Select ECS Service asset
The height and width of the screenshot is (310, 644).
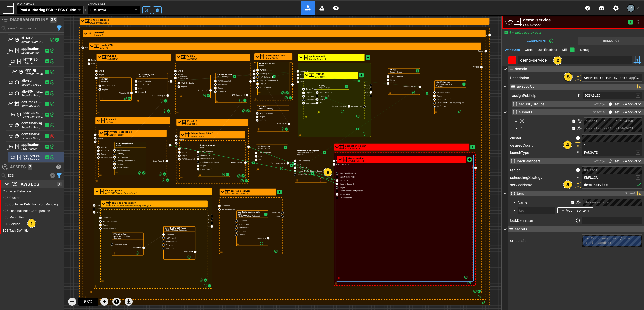11,224
